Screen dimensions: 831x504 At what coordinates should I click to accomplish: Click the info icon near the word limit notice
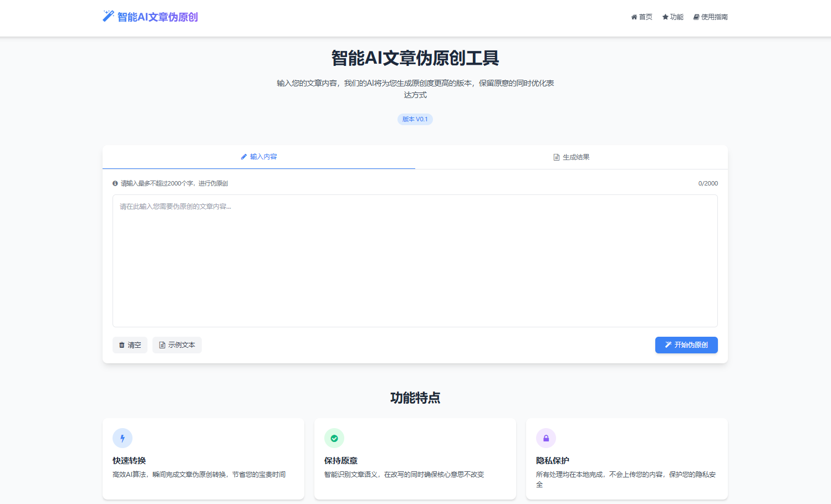coord(115,183)
